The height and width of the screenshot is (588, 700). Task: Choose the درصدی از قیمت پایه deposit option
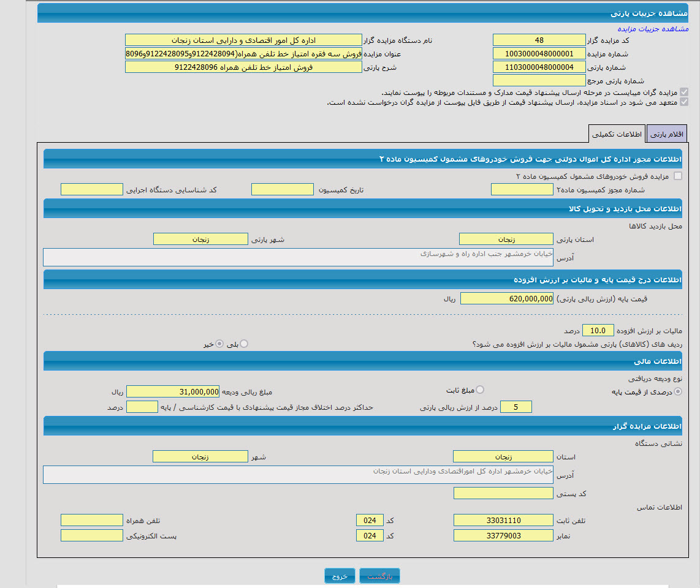tap(677, 391)
